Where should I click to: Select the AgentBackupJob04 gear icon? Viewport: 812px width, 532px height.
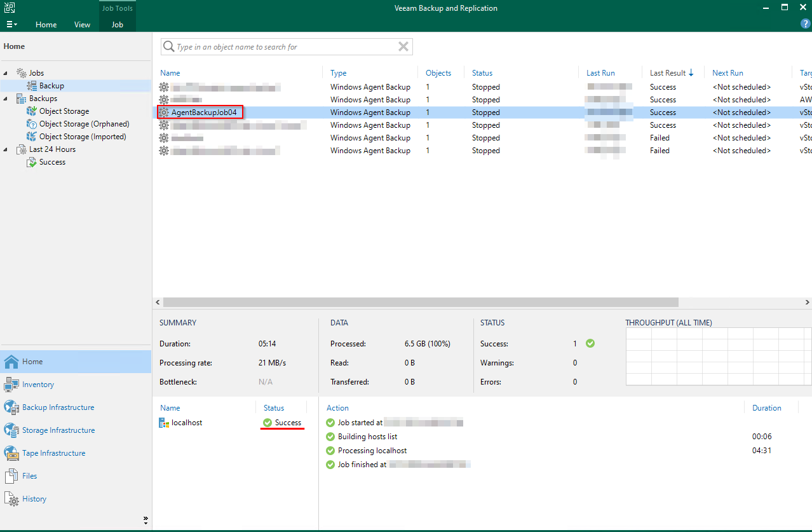tap(165, 113)
